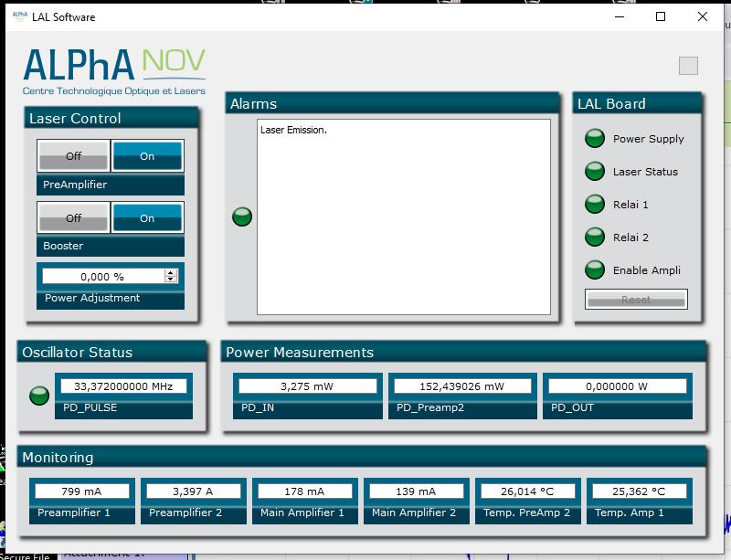Decrease Power Adjustment with down arrow
The width and height of the screenshot is (731, 560).
point(171,279)
